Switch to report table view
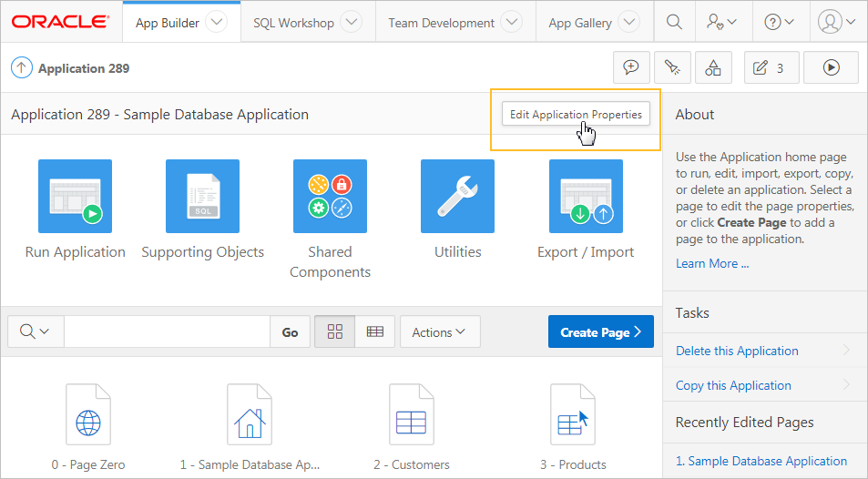The image size is (868, 479). [x=374, y=332]
